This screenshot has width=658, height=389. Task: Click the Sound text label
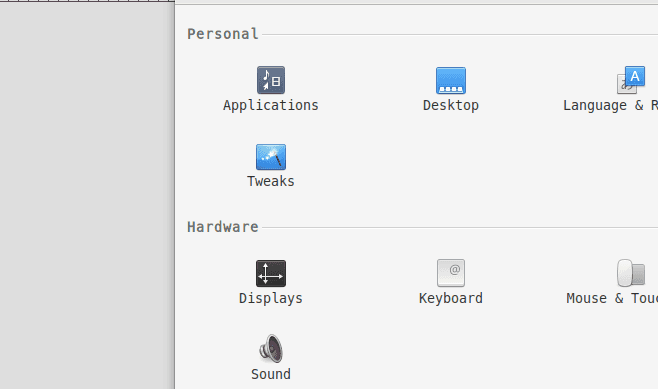pos(271,374)
